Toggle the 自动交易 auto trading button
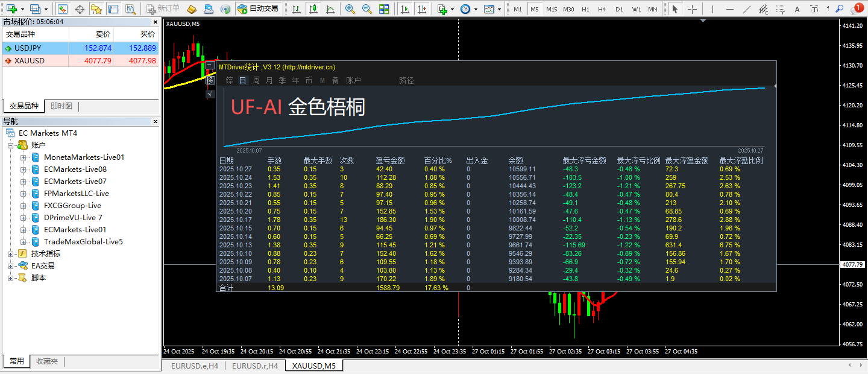Viewport: 868px width, 374px height. coord(259,9)
